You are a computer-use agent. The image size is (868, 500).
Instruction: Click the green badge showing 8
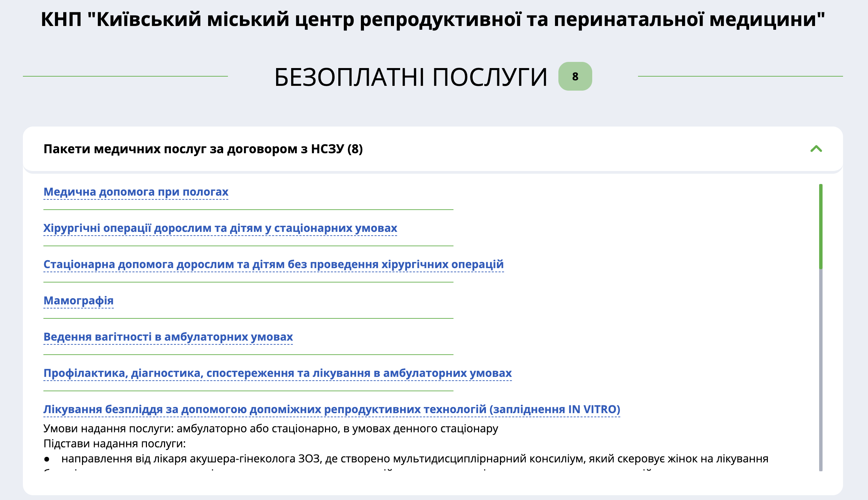coord(575,76)
